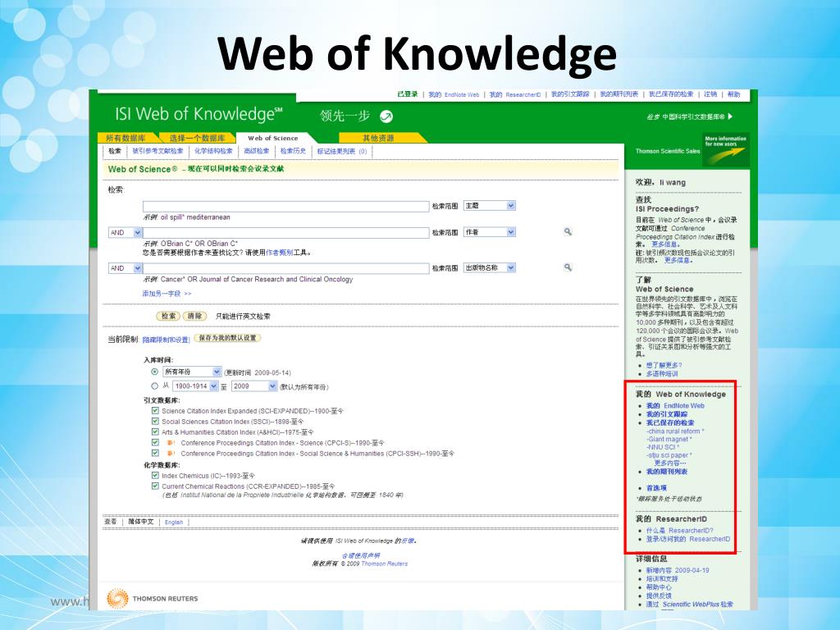Viewport: 840px width, 630px height.
Task: Click the circular arrow icon beside 领先一步
Action: tap(386, 116)
